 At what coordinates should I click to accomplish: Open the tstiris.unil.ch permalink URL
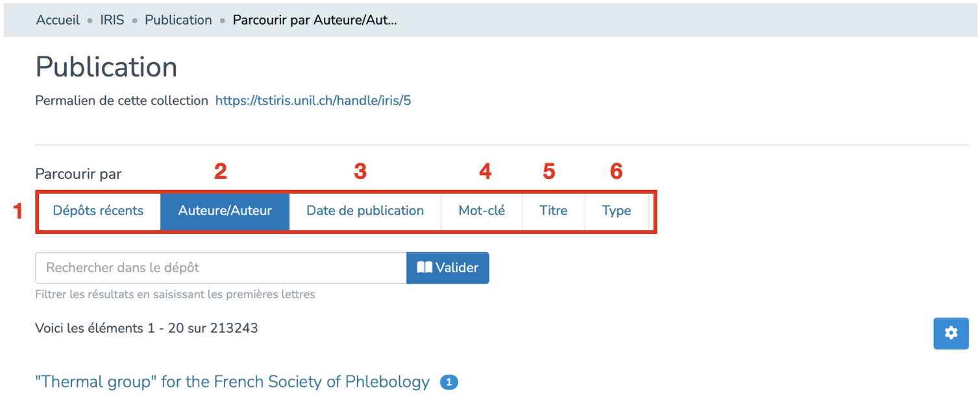[313, 101]
